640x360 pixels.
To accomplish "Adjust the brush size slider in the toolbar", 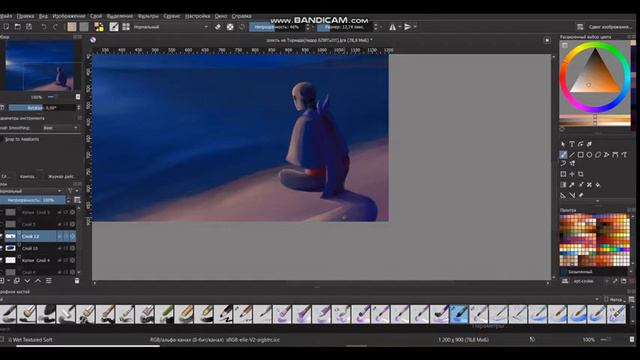I will (x=345, y=27).
